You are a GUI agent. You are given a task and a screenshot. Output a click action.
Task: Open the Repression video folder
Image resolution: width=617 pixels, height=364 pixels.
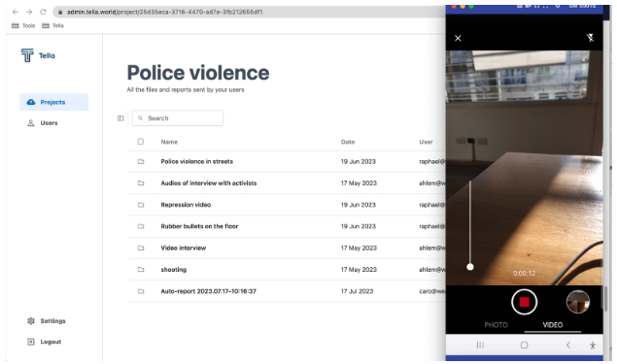[x=186, y=205]
